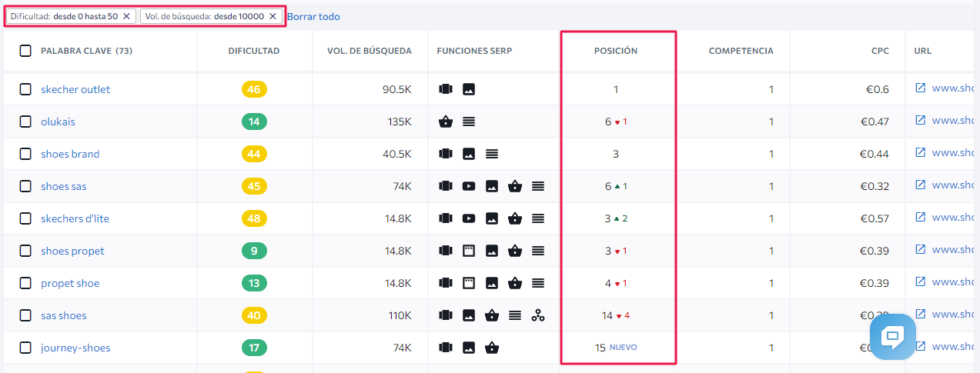
Task: Click list SERP icon in shoes propet row
Action: 537,251
